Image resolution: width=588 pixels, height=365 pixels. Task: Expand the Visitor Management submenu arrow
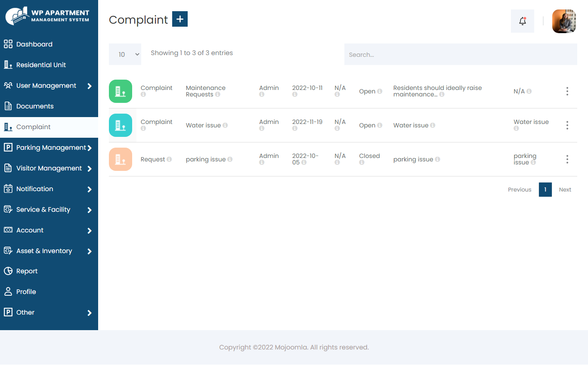point(90,169)
